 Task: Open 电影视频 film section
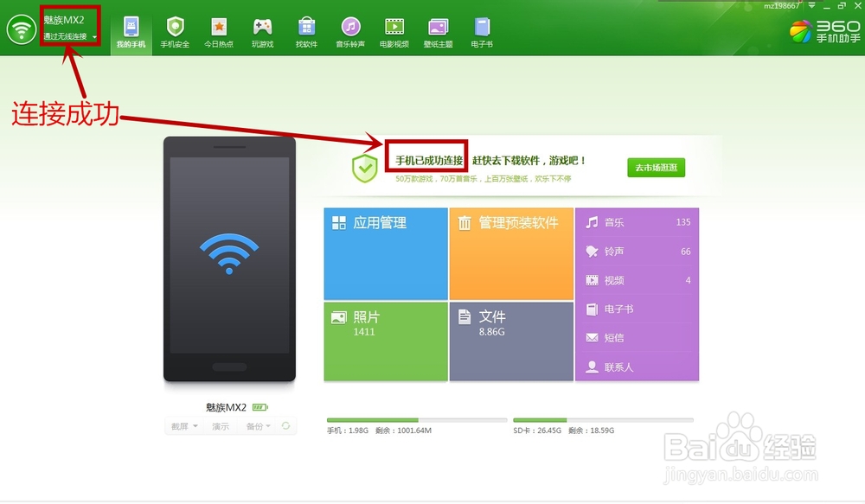[394, 33]
